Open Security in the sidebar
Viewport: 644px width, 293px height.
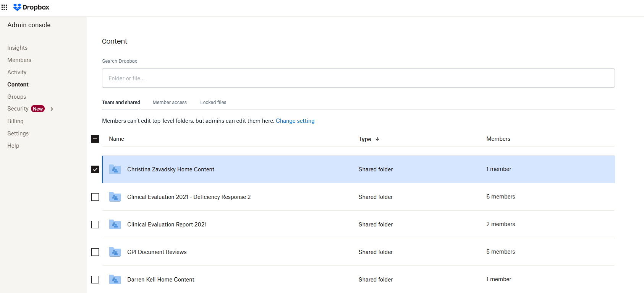pos(18,109)
